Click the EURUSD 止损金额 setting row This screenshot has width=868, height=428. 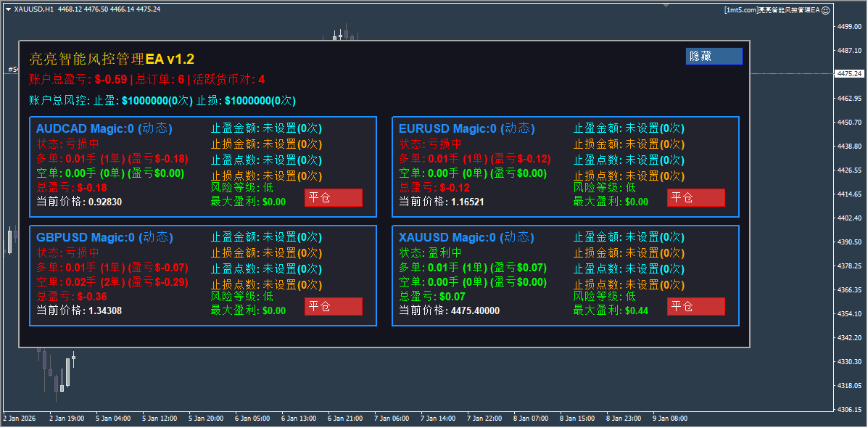[628, 144]
